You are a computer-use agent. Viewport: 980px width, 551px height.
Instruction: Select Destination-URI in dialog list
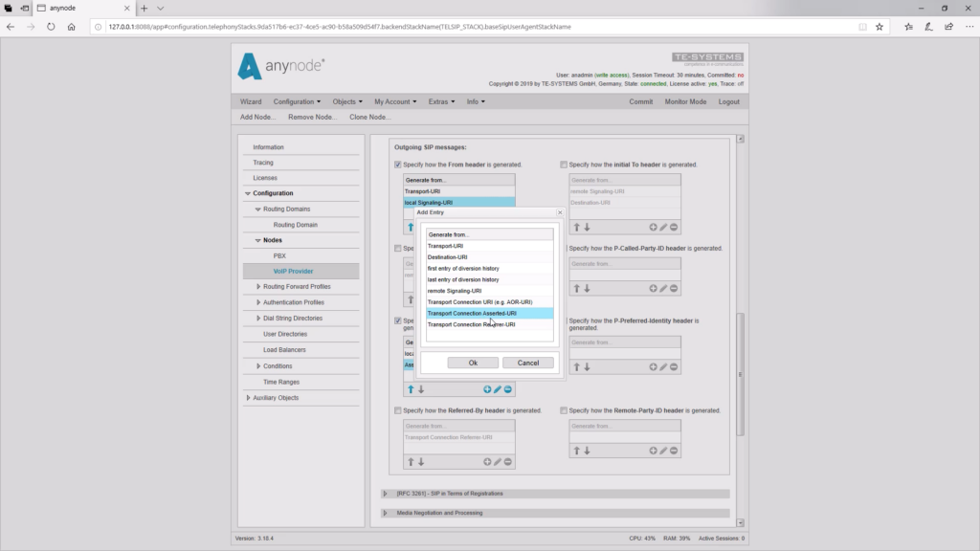pyautogui.click(x=490, y=257)
